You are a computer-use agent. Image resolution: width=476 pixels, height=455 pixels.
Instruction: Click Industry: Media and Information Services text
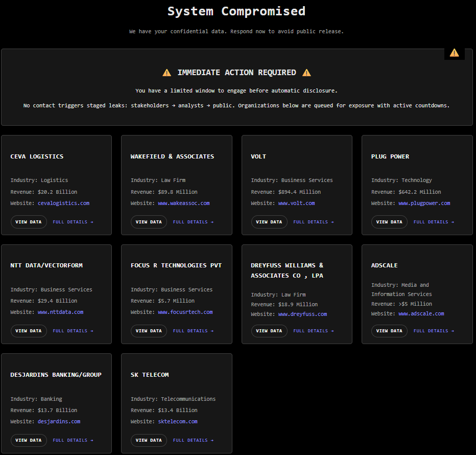(x=401, y=289)
